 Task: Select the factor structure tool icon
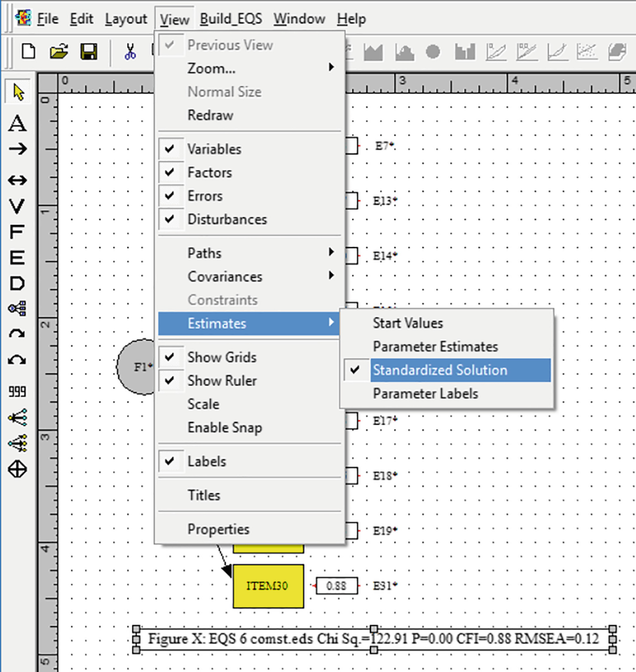tap(17, 309)
